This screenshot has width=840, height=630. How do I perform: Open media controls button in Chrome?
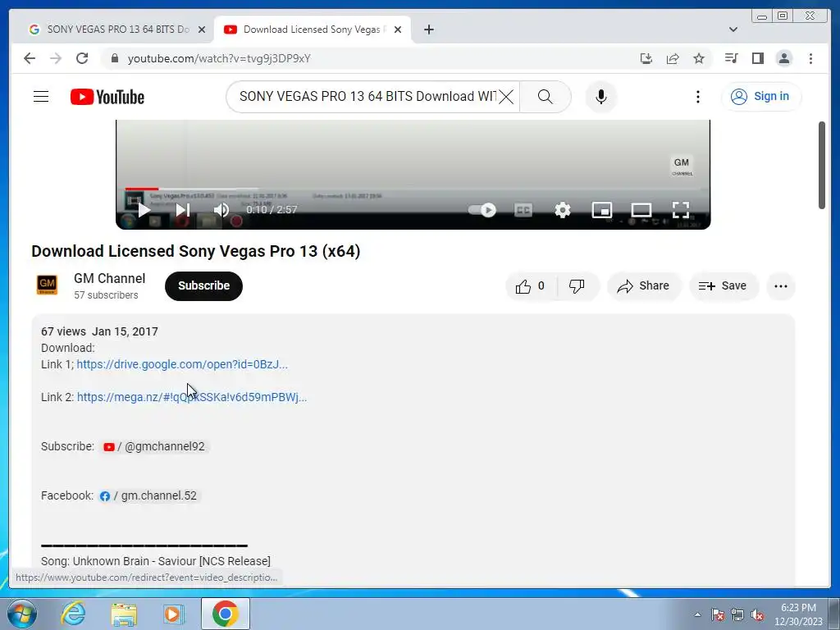[x=731, y=58]
